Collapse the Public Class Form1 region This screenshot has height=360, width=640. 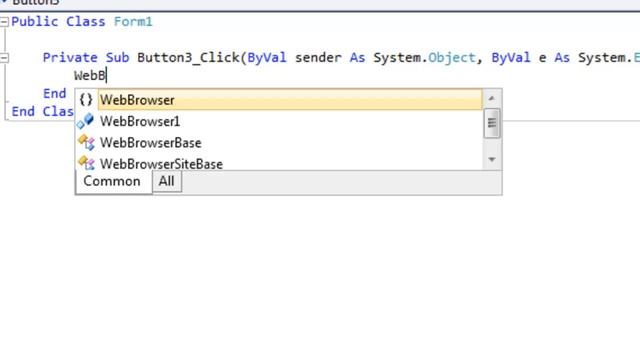click(4, 22)
